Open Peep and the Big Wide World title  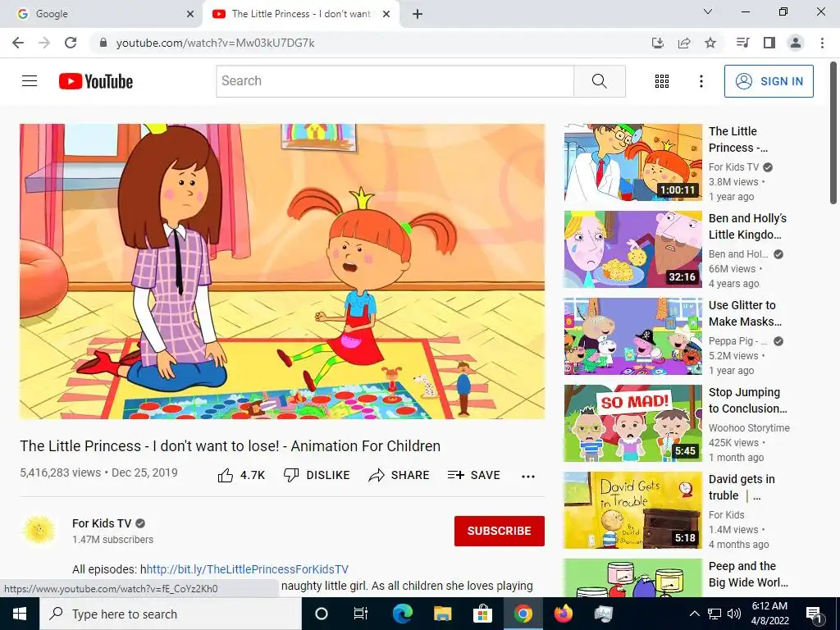coord(748,574)
